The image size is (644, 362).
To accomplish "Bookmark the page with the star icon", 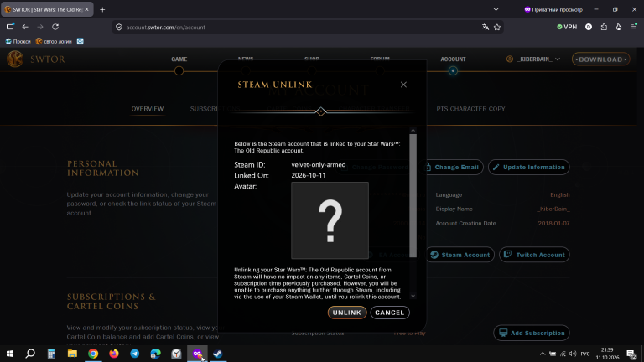I will tap(497, 28).
